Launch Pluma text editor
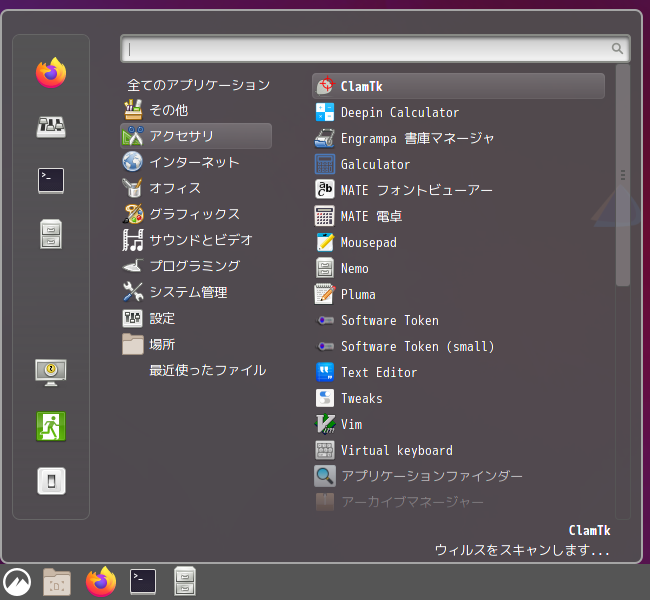This screenshot has height=600, width=650. [458, 294]
